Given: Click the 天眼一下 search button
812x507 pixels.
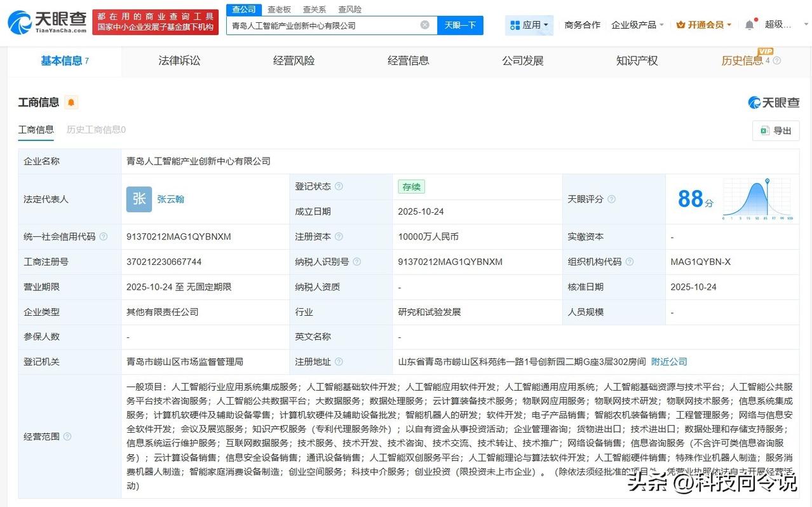Looking at the screenshot, I should (460, 25).
